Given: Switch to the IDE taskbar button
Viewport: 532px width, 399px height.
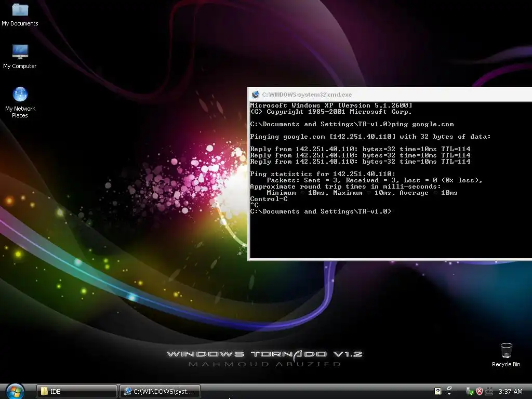Looking at the screenshot, I should coord(77,392).
